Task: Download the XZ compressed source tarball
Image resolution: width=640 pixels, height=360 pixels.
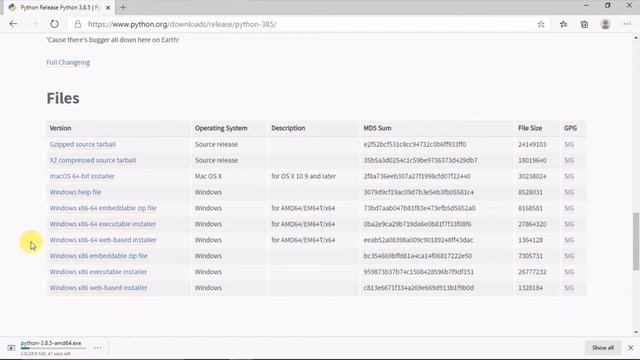Action: [93, 160]
